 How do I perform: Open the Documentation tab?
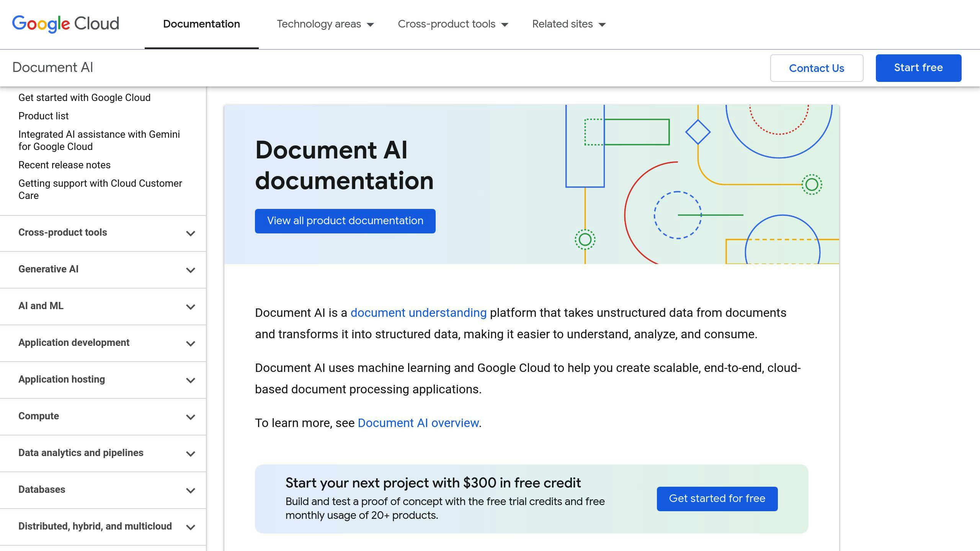coord(201,24)
